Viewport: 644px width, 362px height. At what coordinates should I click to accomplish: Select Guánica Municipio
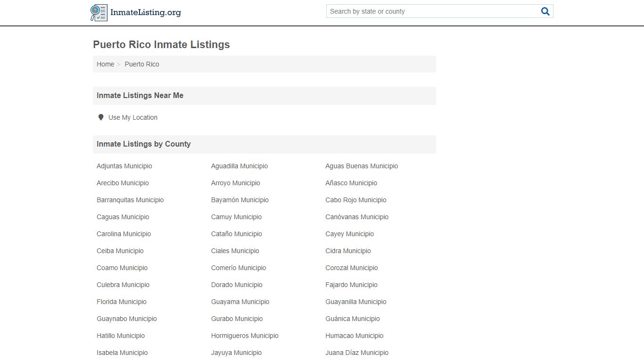pos(353,319)
